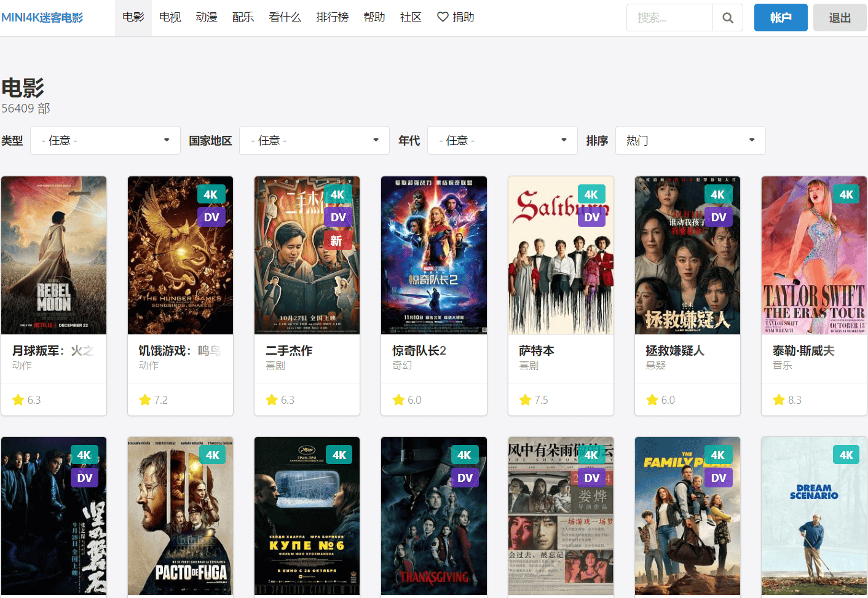The width and height of the screenshot is (868, 598).
Task: Open the 国家地区 country dropdown
Action: 314,141
